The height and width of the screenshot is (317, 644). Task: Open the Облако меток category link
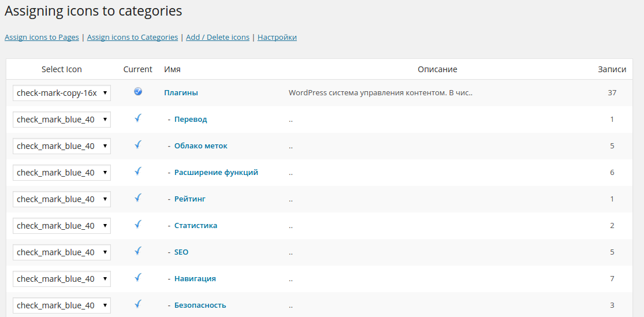[x=200, y=146]
